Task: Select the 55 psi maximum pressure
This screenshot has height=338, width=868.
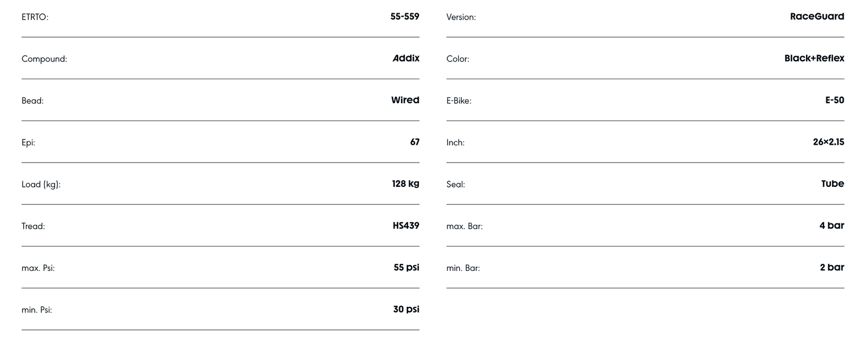Action: [x=406, y=267]
